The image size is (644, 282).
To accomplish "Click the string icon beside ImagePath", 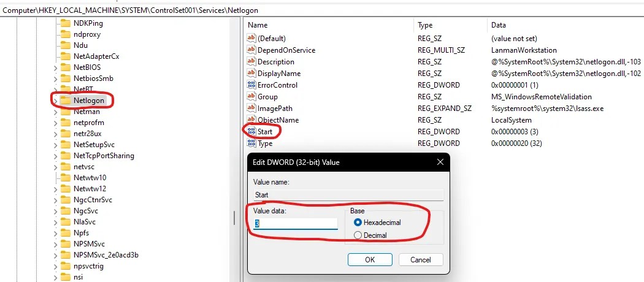I will coord(251,109).
